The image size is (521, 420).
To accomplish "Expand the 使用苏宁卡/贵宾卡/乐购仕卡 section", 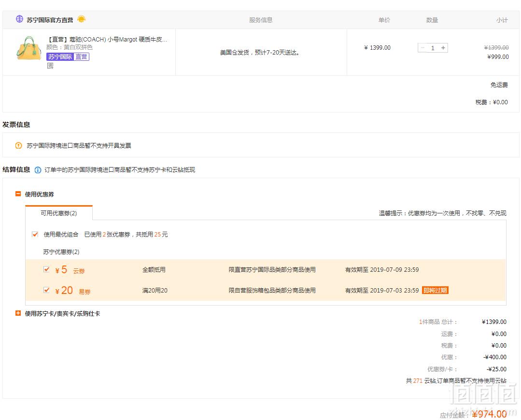I will (x=18, y=313).
